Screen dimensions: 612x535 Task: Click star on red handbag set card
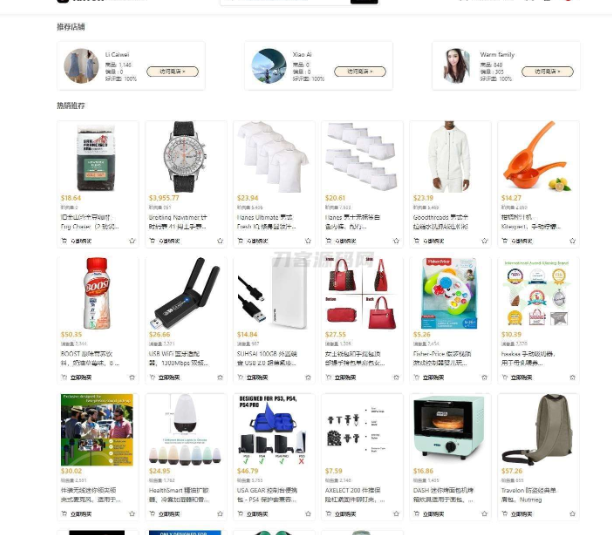click(396, 377)
